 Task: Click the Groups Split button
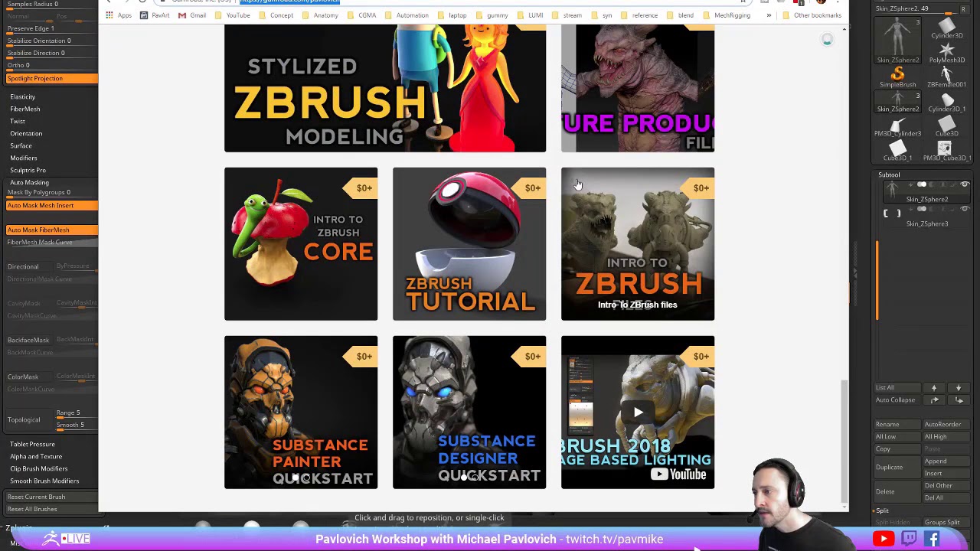click(x=946, y=523)
